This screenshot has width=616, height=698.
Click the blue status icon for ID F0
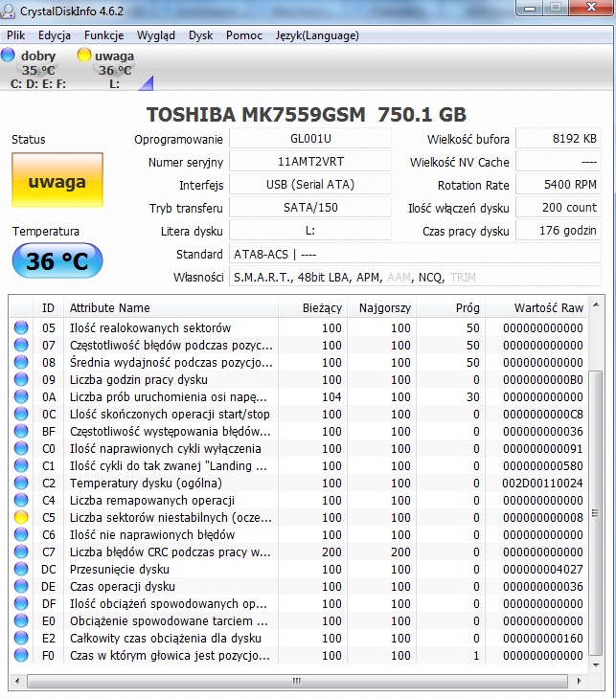[21, 655]
